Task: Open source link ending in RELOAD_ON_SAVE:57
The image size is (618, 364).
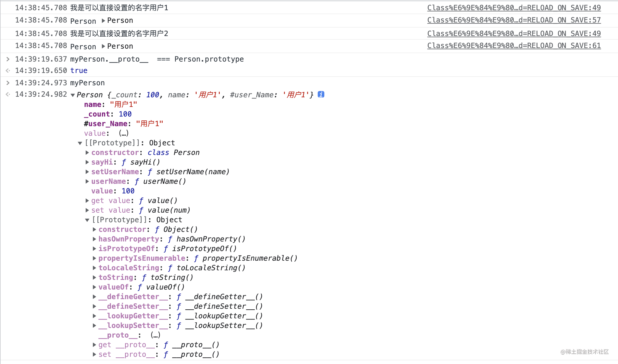Action: click(x=514, y=20)
